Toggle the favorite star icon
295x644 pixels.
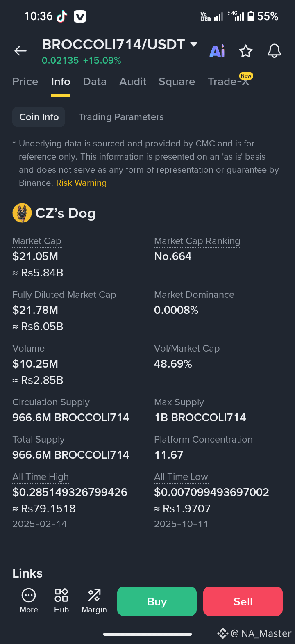pos(246,51)
